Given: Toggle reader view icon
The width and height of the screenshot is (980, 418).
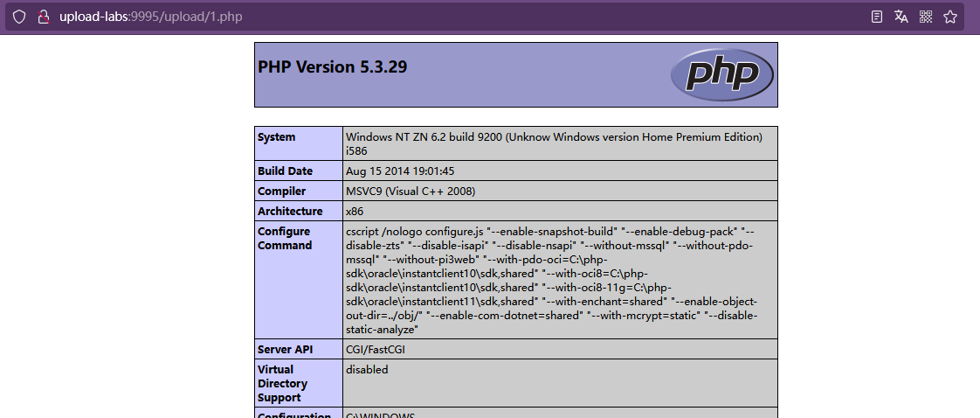Looking at the screenshot, I should click(877, 17).
